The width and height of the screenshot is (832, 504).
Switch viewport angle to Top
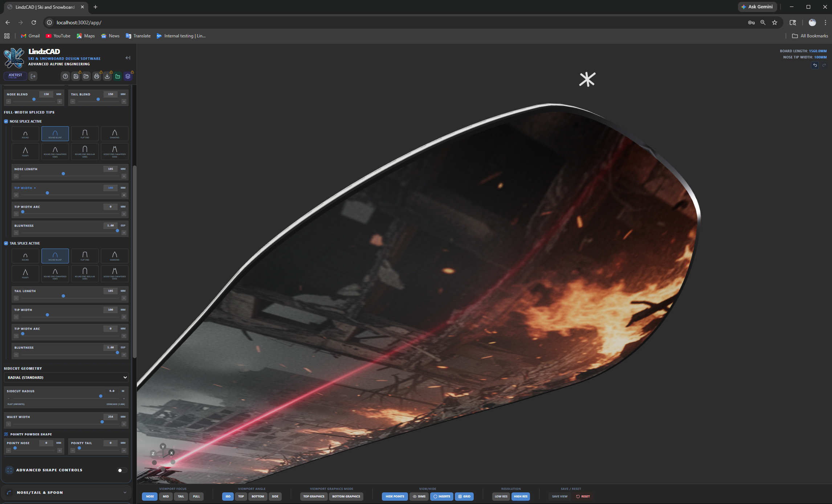pyautogui.click(x=241, y=496)
